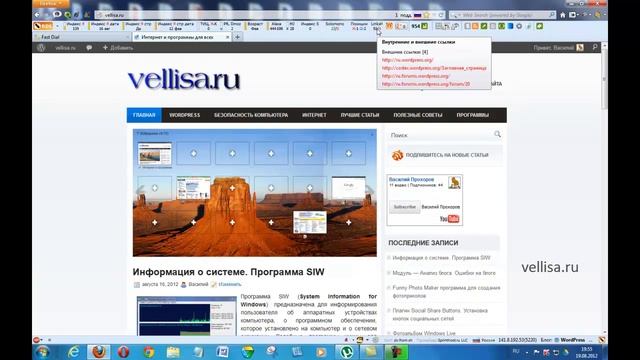
Task: Click the slider next arrow on image
Action: 369,190
